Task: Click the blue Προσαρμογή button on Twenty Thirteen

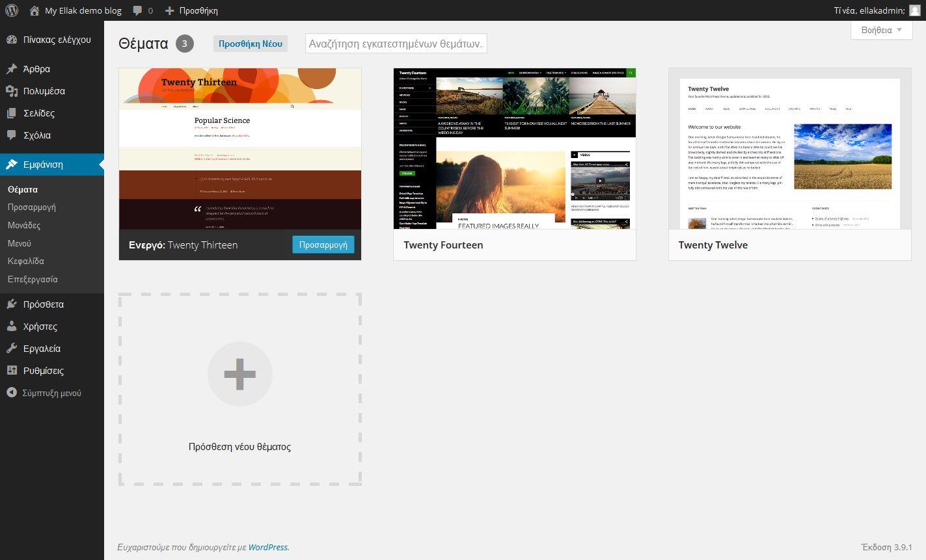Action: coord(323,245)
